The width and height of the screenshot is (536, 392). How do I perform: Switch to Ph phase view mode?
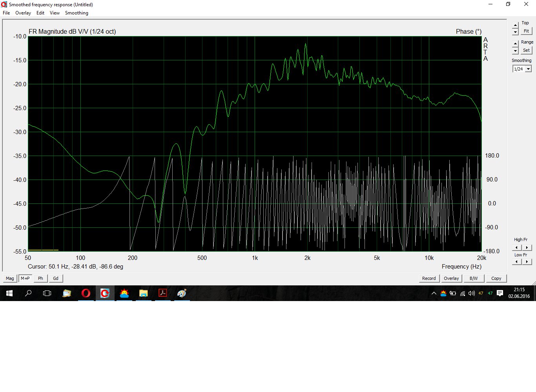40,278
